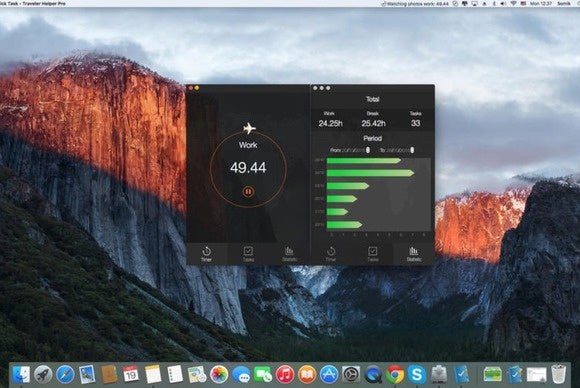This screenshot has height=388, width=580.
Task: Open Contacts book in the dock
Action: click(109, 374)
